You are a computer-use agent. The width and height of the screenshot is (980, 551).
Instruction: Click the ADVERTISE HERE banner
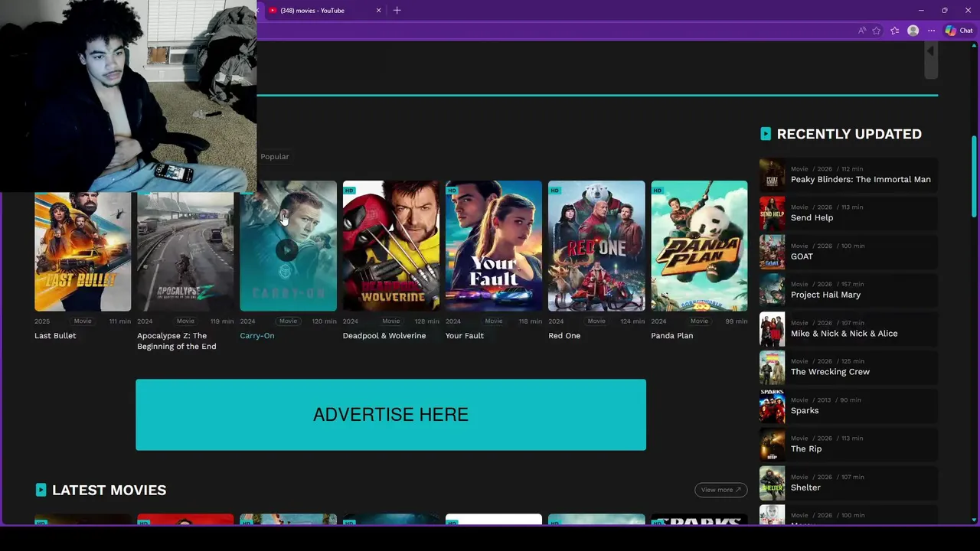click(390, 415)
